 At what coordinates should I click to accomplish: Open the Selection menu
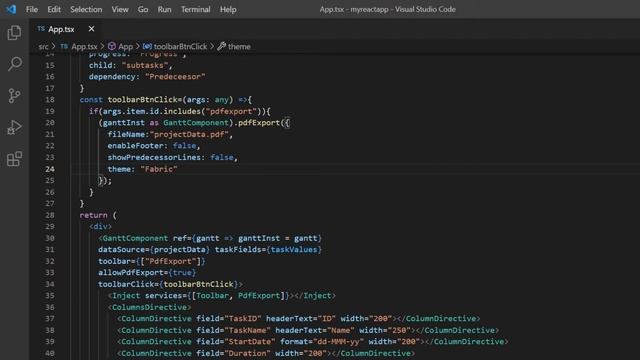[86, 9]
